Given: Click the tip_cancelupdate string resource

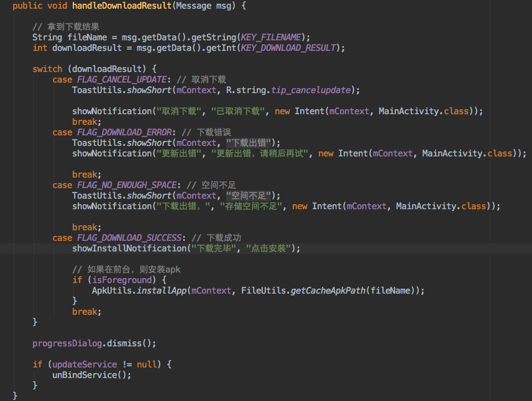Looking at the screenshot, I should pos(311,90).
